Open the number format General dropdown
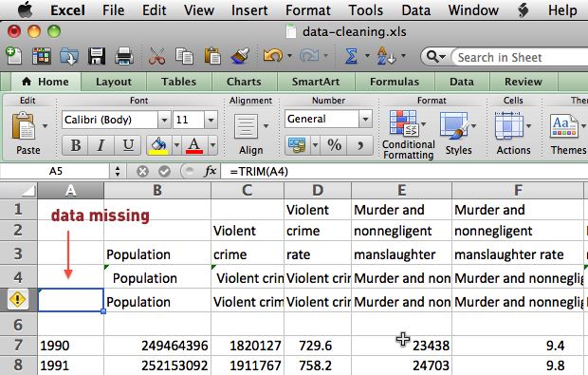The width and height of the screenshot is (588, 375). pyautogui.click(x=365, y=120)
